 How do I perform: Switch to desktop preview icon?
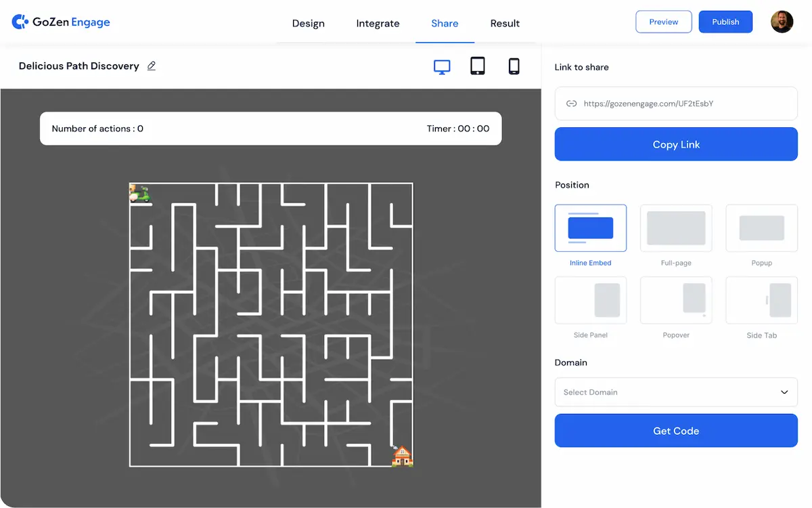[442, 66]
